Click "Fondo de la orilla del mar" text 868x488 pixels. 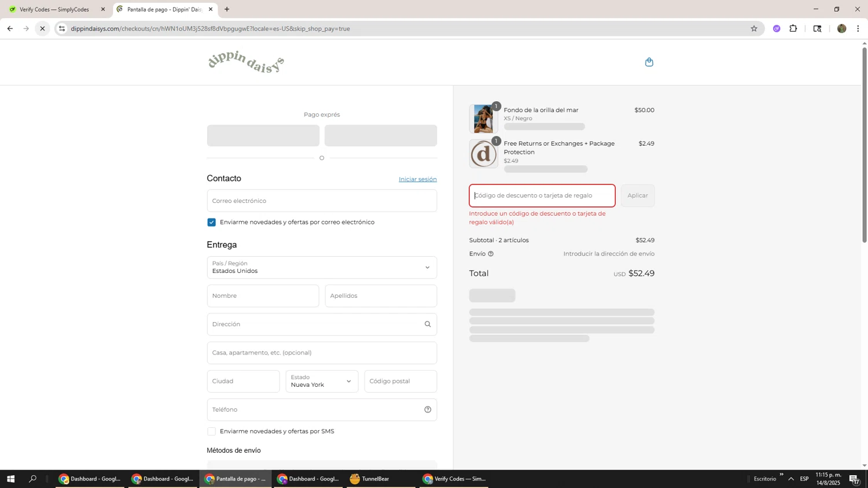click(x=541, y=110)
